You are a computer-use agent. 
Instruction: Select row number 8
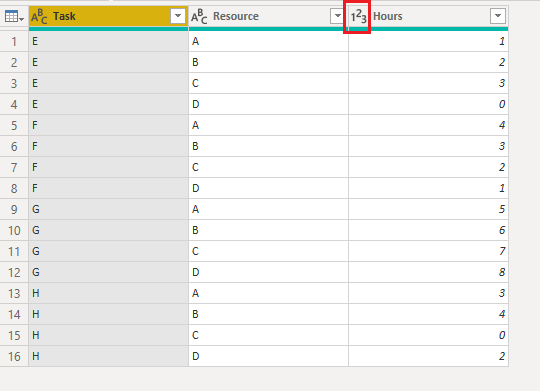pyautogui.click(x=14, y=188)
